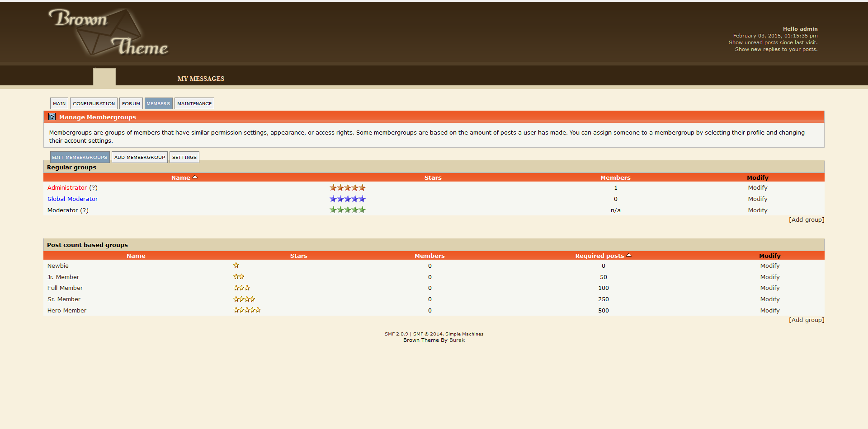The image size is (868, 429).
Task: Open the Settings tab for membergroups
Action: click(x=184, y=158)
